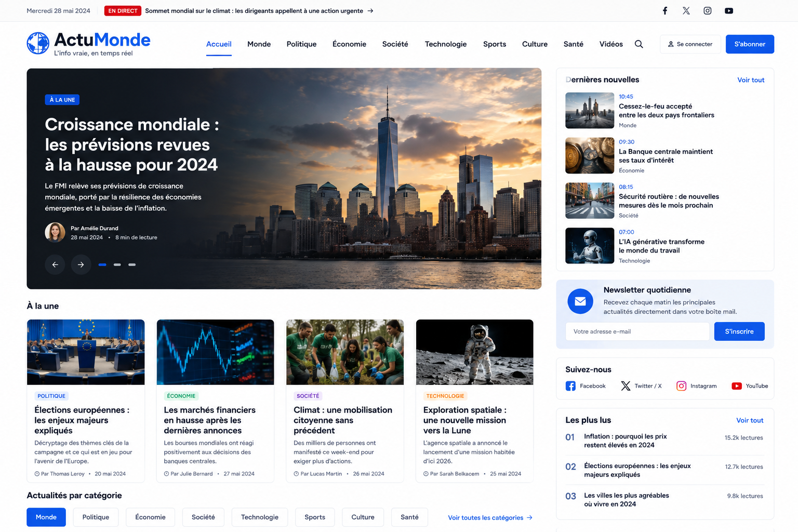Click Amélie Durand's author avatar
The height and width of the screenshot is (532, 798).
coord(55,233)
